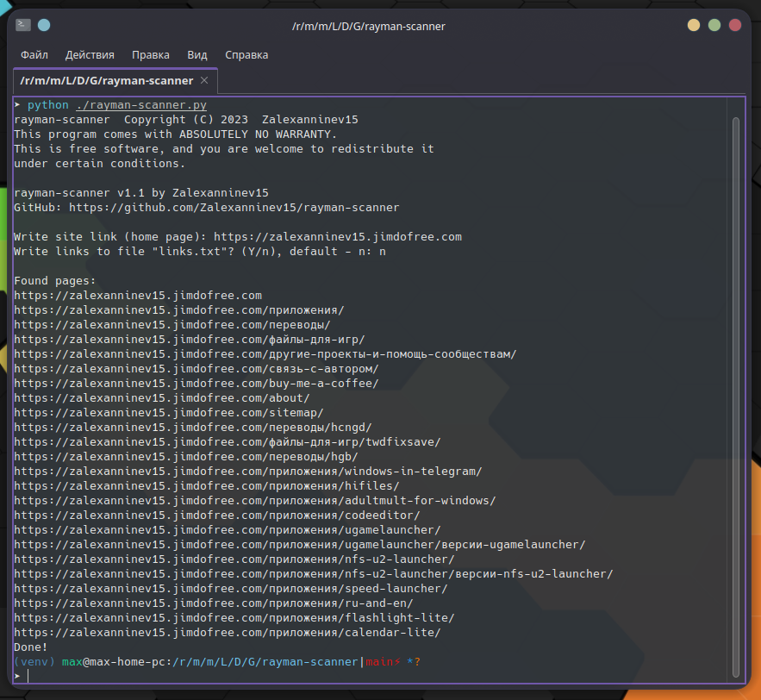Image resolution: width=761 pixels, height=700 pixels.
Task: Click the URL ending /другие-проекты-и-помощь-сообществам/
Action: (x=265, y=354)
